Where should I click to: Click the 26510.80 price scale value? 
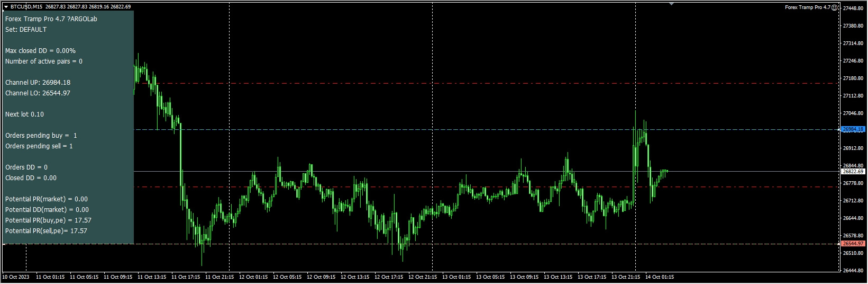click(x=854, y=253)
